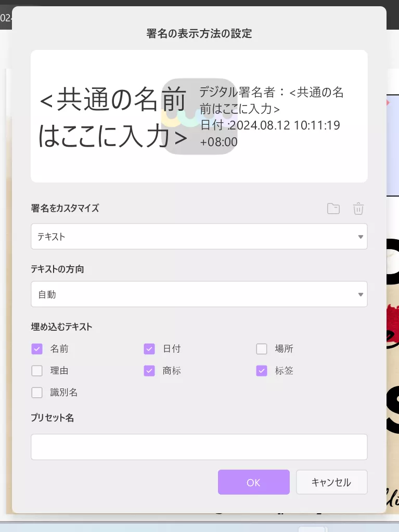Open the 自動 text direction dropdown
Image resolution: width=399 pixels, height=532 pixels.
pyautogui.click(x=199, y=294)
